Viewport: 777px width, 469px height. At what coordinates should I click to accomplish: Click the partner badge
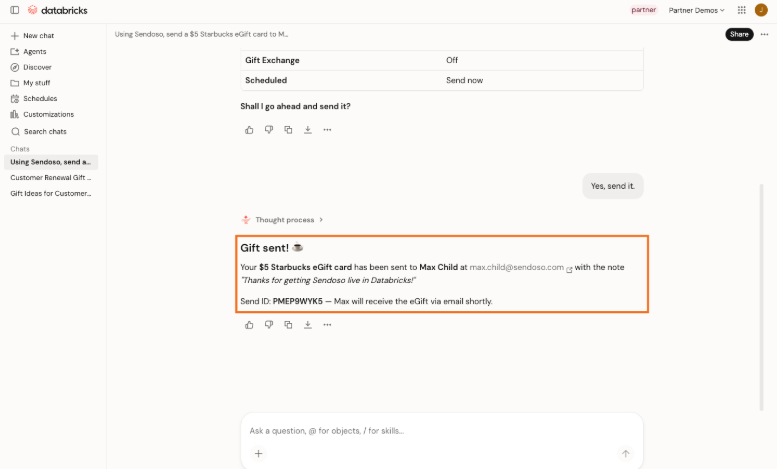point(643,10)
